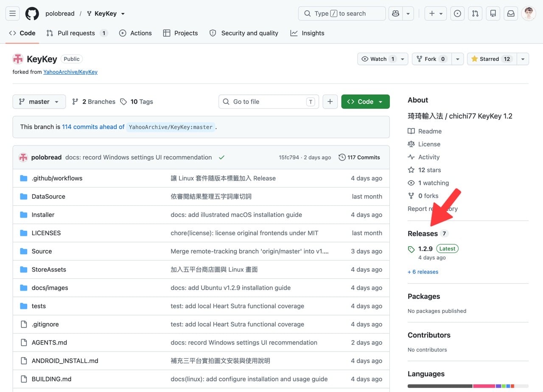Open the Create new plus dropdown
543x392 pixels.
click(436, 14)
